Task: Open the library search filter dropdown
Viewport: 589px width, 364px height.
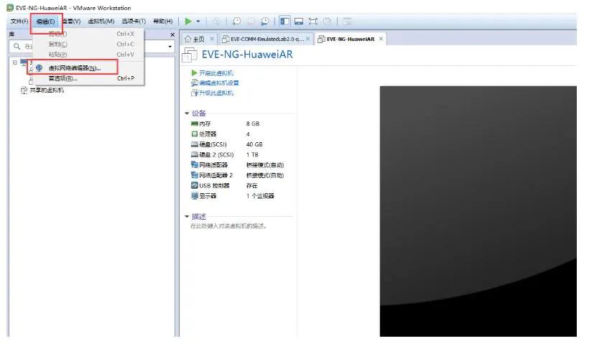Action: (170, 47)
